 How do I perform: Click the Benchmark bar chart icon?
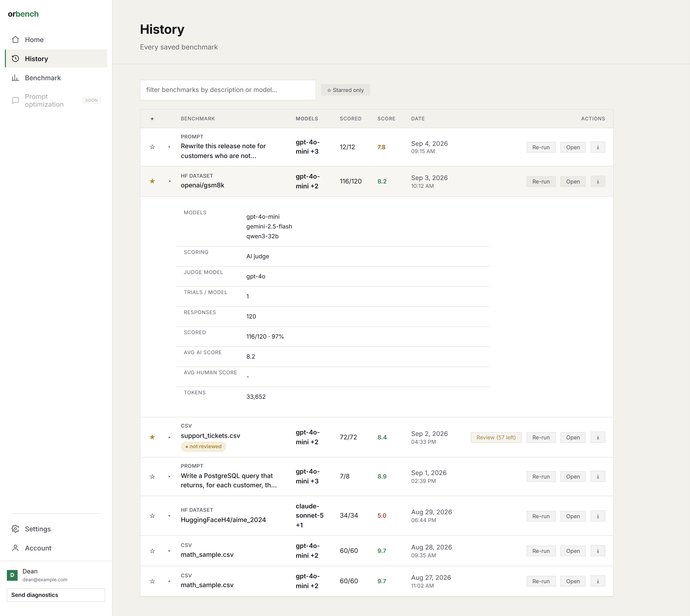point(15,78)
